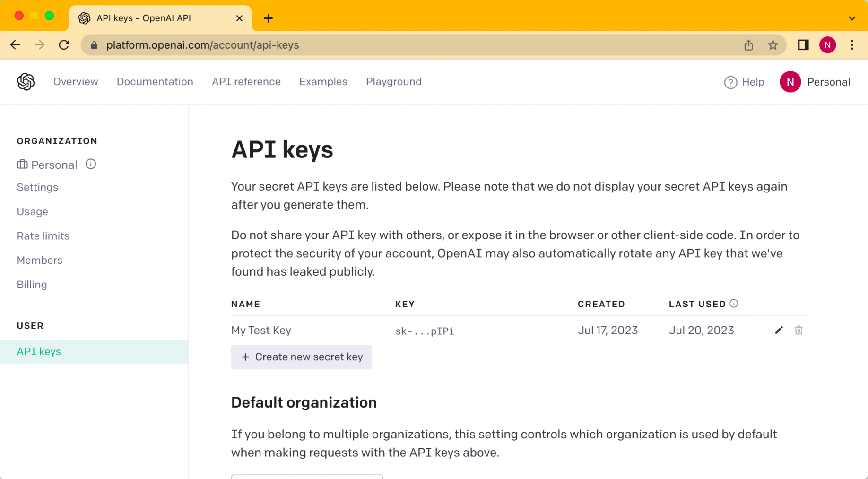The width and height of the screenshot is (868, 479).
Task: Delete My Test Key using trash icon
Action: [x=799, y=330]
